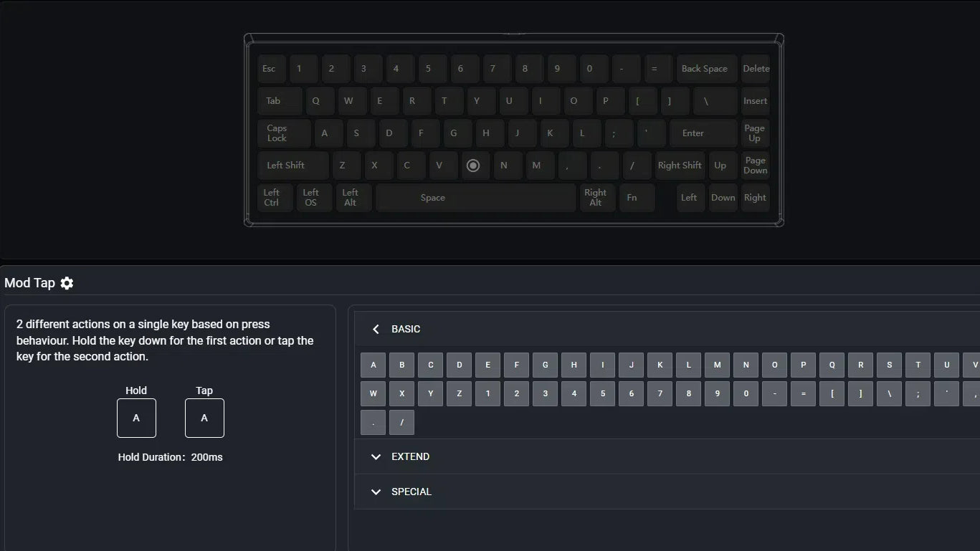
Task: Select the Back Space key on keyboard
Action: [707, 69]
